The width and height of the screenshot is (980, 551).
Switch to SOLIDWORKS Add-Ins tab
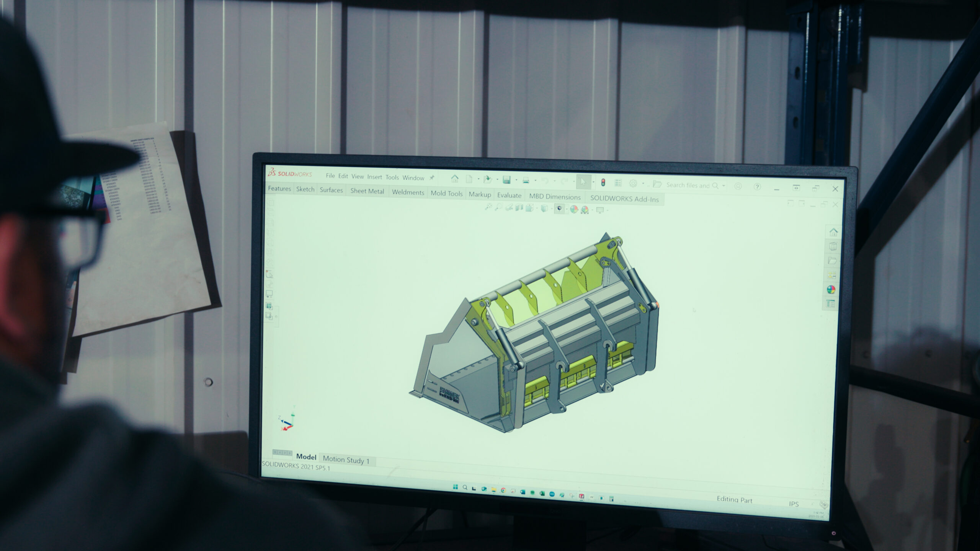coord(624,199)
